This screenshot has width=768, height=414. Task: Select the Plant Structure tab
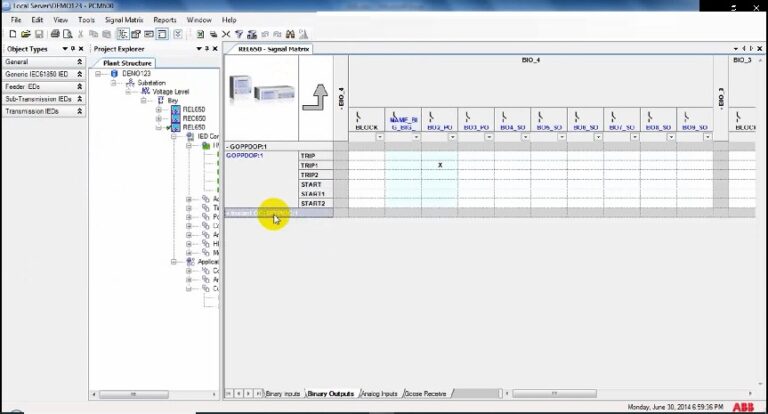click(x=127, y=63)
